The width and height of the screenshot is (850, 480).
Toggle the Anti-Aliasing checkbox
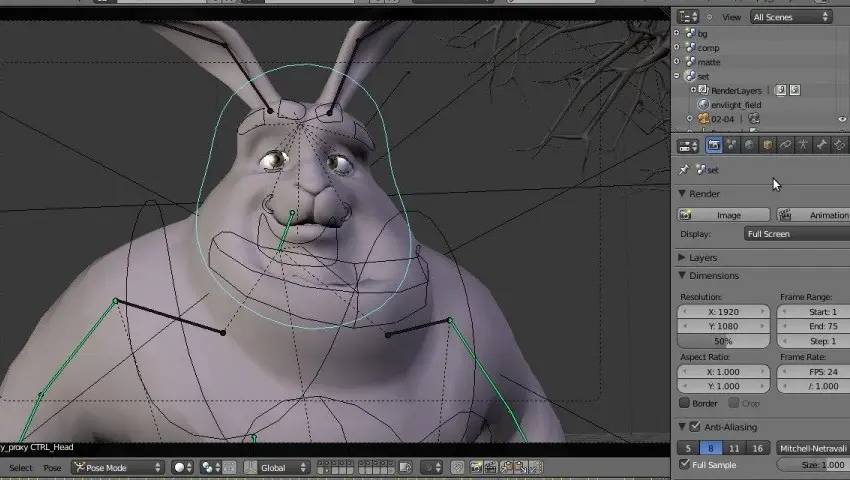point(695,427)
